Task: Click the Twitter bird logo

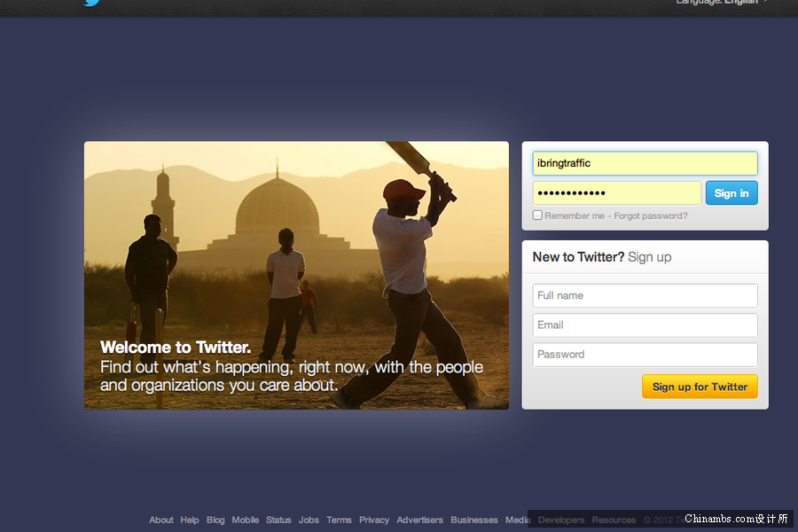Action: tap(91, 3)
